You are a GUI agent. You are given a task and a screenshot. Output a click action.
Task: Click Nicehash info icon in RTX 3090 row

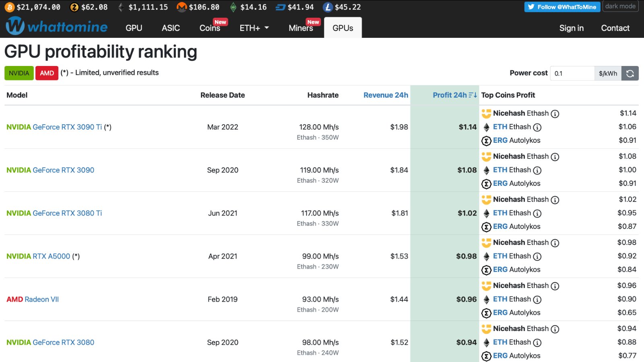(555, 157)
